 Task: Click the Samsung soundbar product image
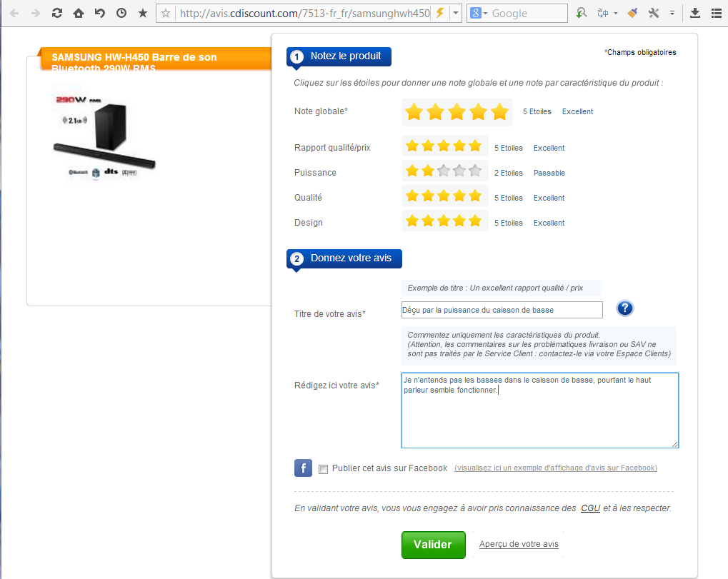pos(104,135)
